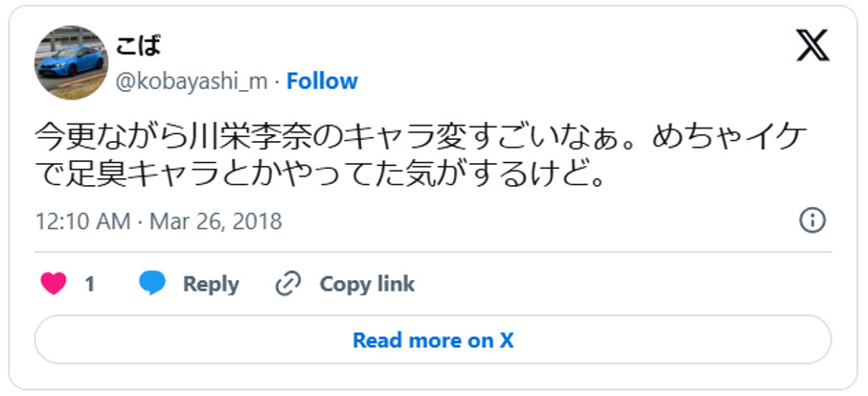Click the Mar 26, 2018 date

[216, 221]
